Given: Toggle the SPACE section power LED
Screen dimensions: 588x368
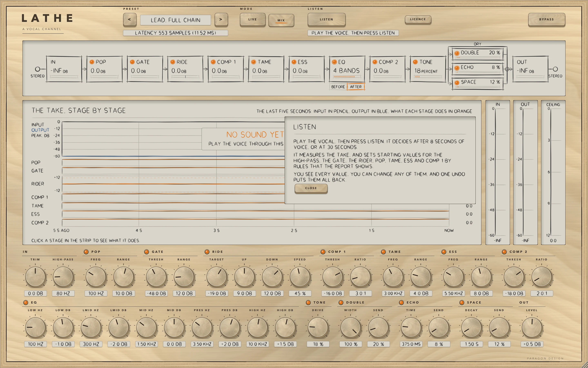Looking at the screenshot, I should [x=462, y=303].
